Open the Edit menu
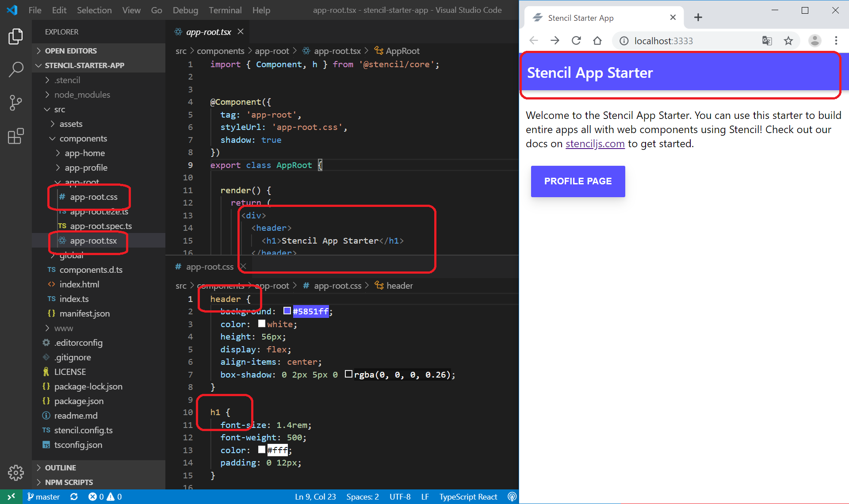This screenshot has height=504, width=849. pyautogui.click(x=59, y=10)
